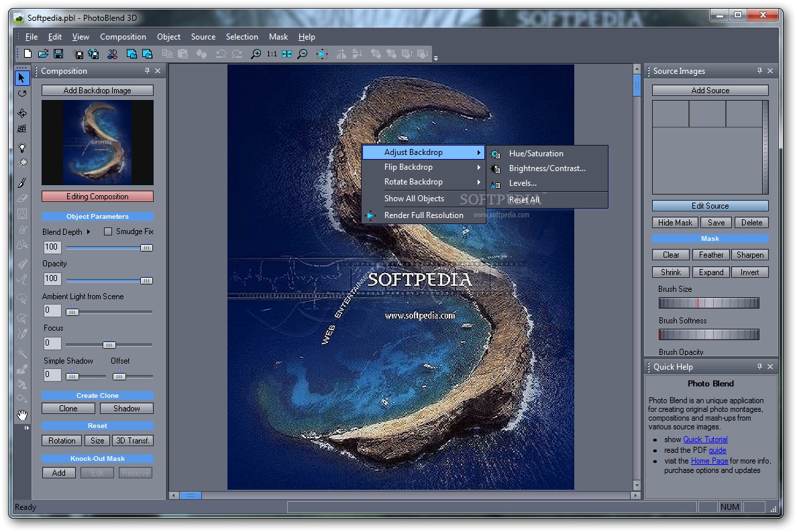
Task: Click the Render play toolbar icon
Action: click(322, 54)
